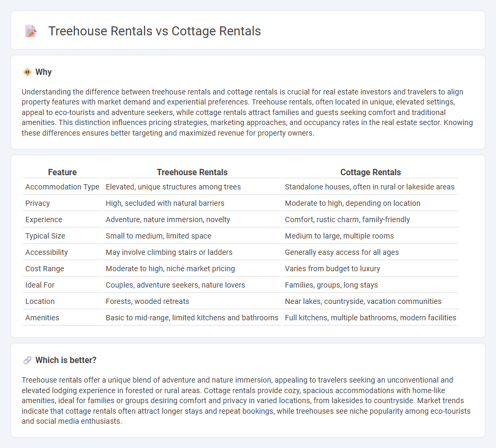The height and width of the screenshot is (448, 496).
Task: Click cell Comfort, rustic charm, family-friendly
Action: tap(347, 220)
